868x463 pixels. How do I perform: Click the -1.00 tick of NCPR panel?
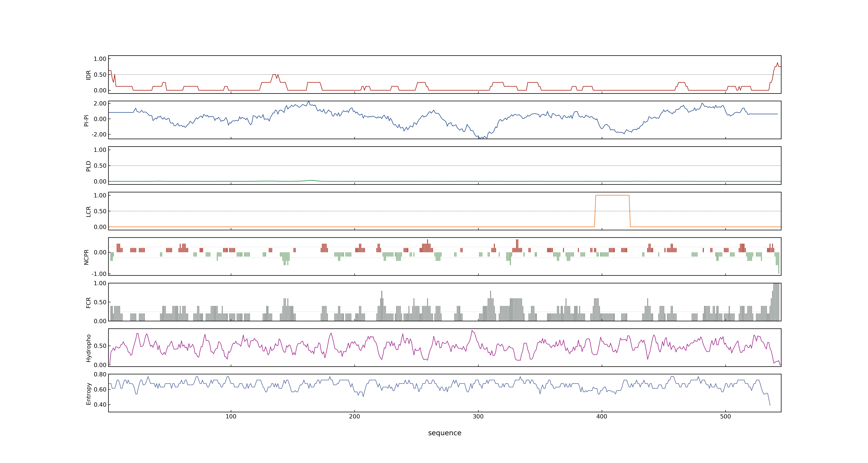coord(99,274)
